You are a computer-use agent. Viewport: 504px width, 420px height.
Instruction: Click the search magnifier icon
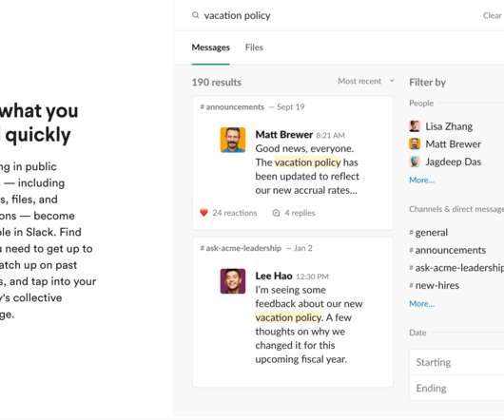(x=196, y=15)
